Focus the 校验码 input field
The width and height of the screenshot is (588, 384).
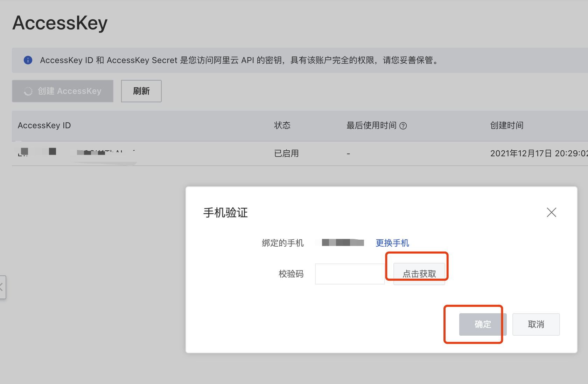(350, 274)
